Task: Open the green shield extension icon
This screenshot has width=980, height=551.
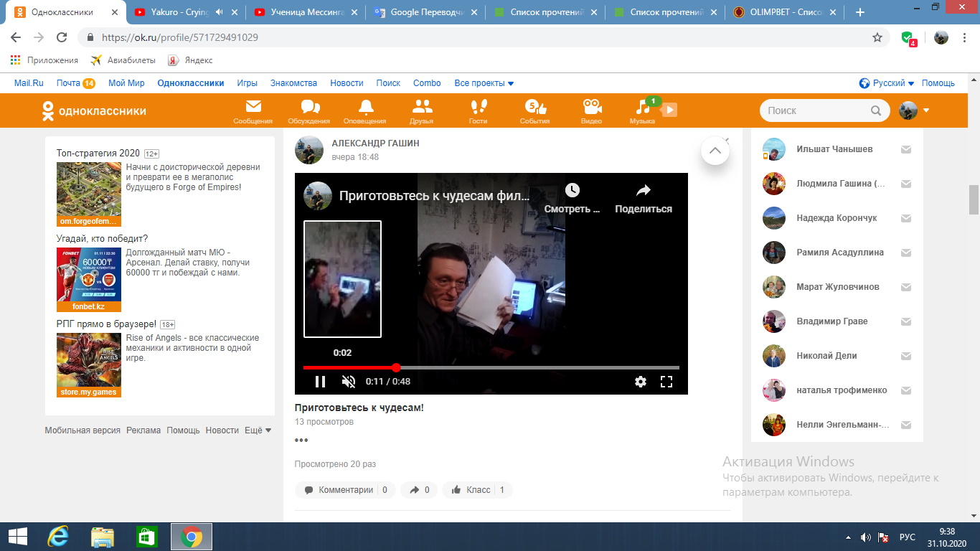Action: tap(908, 38)
